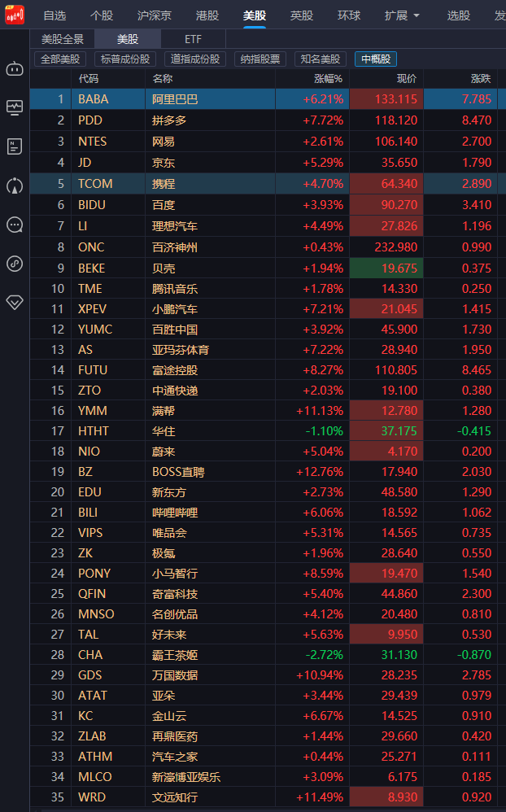The width and height of the screenshot is (506, 812).
Task: Select the PDD 拼多多 stock row
Action: pos(268,120)
